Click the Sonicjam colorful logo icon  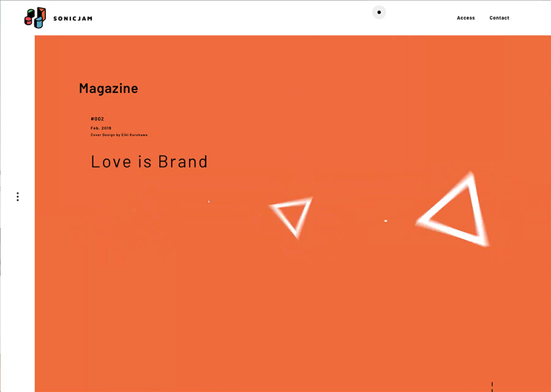coord(35,18)
